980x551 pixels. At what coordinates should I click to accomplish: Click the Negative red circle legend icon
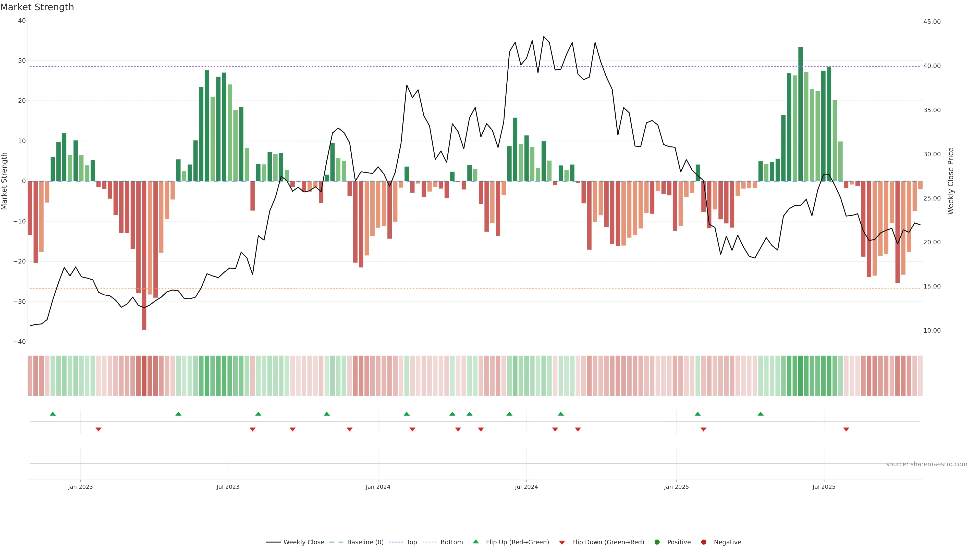(x=703, y=542)
